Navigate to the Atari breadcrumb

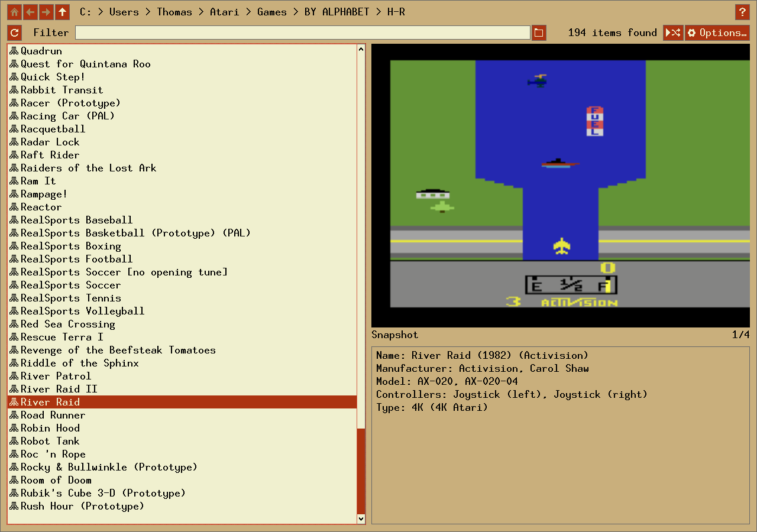point(225,12)
